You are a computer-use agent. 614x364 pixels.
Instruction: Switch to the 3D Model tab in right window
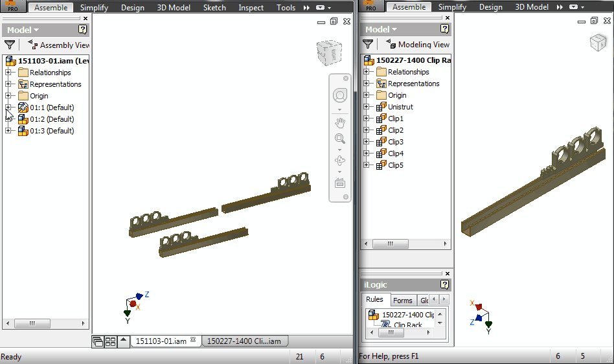point(531,7)
